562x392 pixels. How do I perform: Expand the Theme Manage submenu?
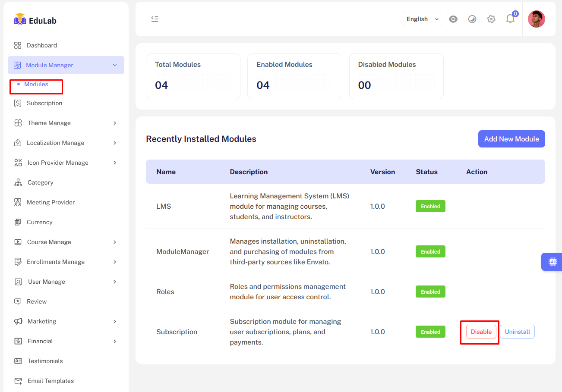[115, 123]
